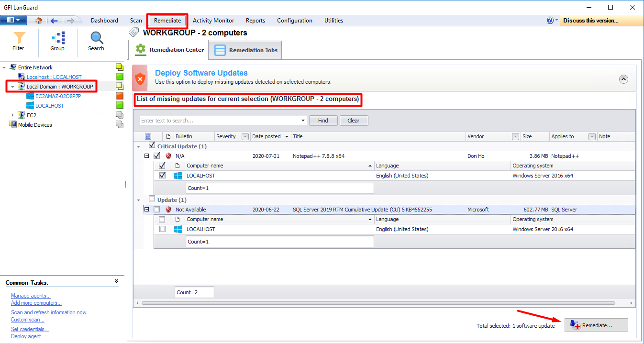This screenshot has width=644, height=344.
Task: Open the blue application menu button
Action: point(13,20)
